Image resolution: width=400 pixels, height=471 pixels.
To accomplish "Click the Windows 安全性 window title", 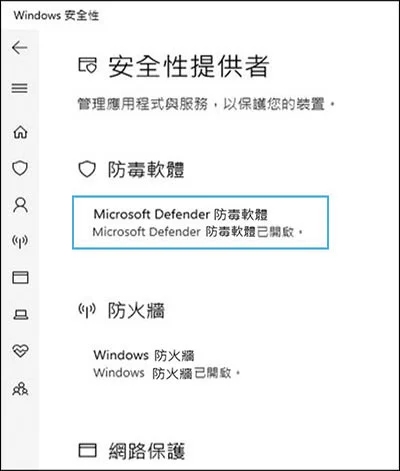I will point(56,15).
